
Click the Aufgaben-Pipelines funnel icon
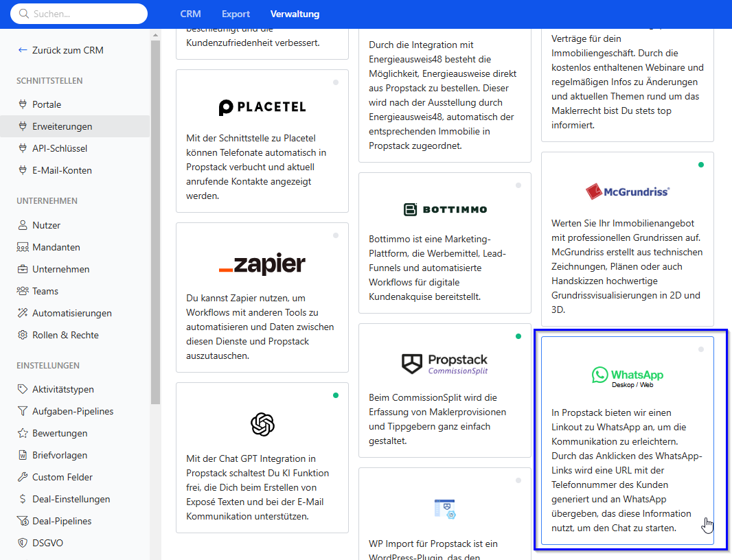[x=23, y=411]
